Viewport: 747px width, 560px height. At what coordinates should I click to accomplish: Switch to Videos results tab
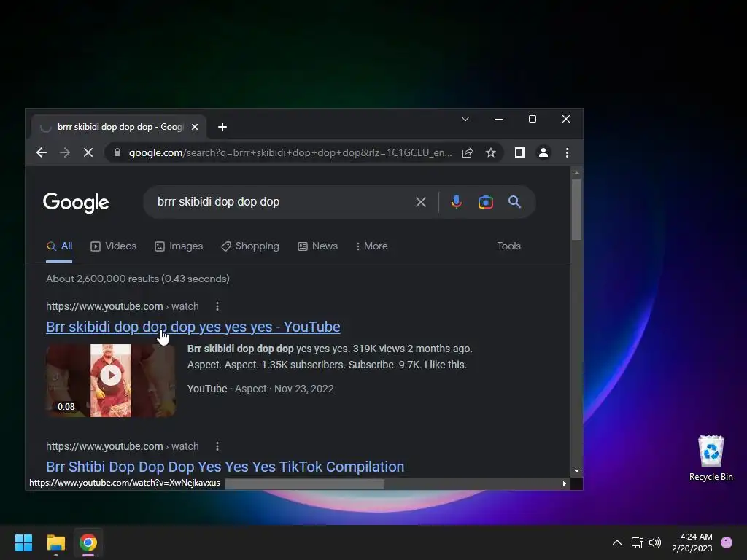113,246
